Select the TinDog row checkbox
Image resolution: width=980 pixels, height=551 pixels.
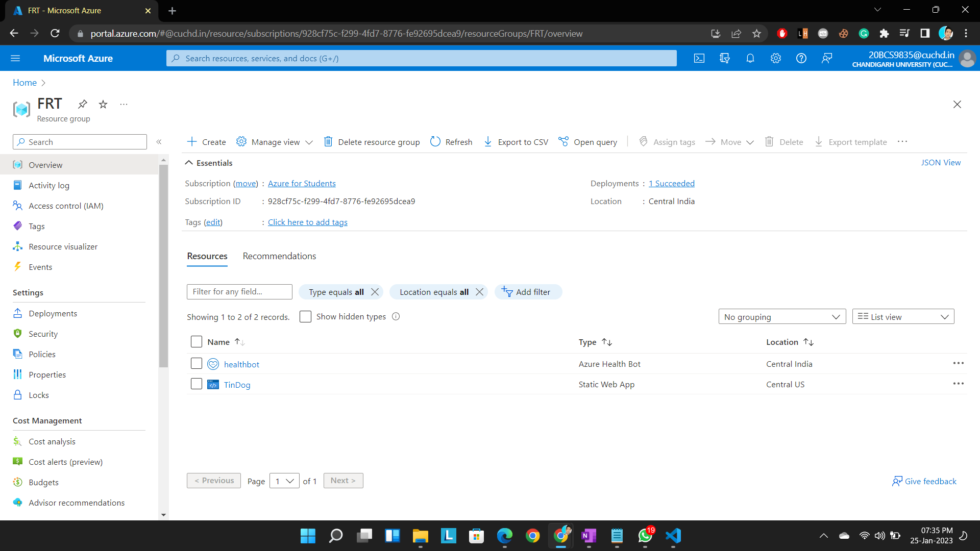(x=197, y=384)
